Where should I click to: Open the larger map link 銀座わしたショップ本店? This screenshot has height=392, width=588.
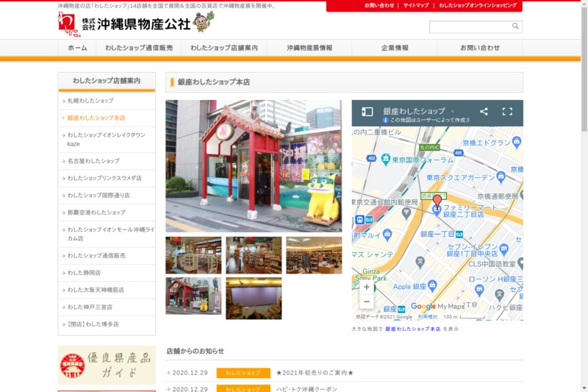(413, 329)
